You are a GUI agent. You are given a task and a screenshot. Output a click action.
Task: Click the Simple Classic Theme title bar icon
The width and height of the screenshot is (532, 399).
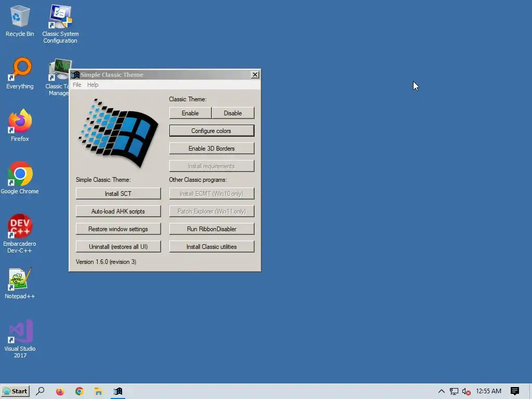point(75,75)
